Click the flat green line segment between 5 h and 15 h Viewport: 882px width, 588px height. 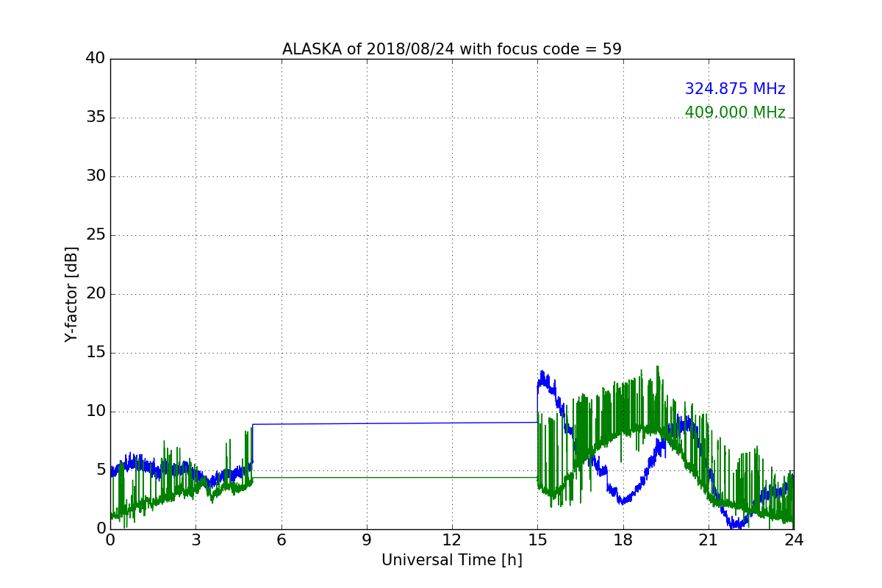[x=395, y=478]
